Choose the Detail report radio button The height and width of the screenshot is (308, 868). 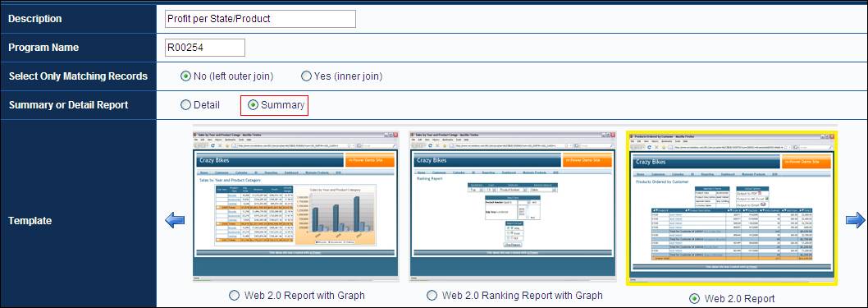tap(185, 104)
